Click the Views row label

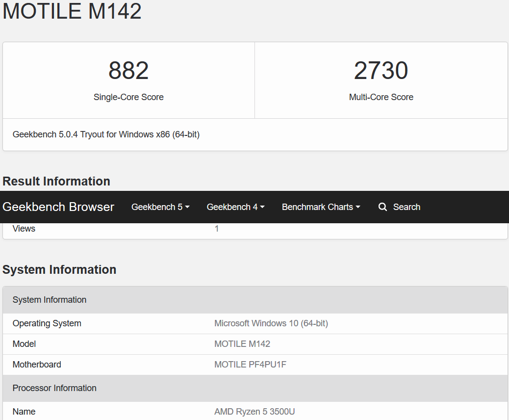[24, 229]
